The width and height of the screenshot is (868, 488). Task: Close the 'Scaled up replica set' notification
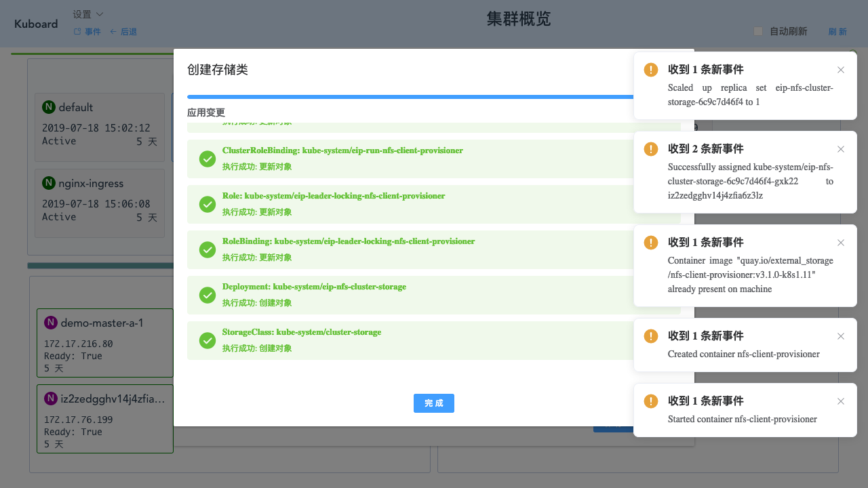(841, 70)
